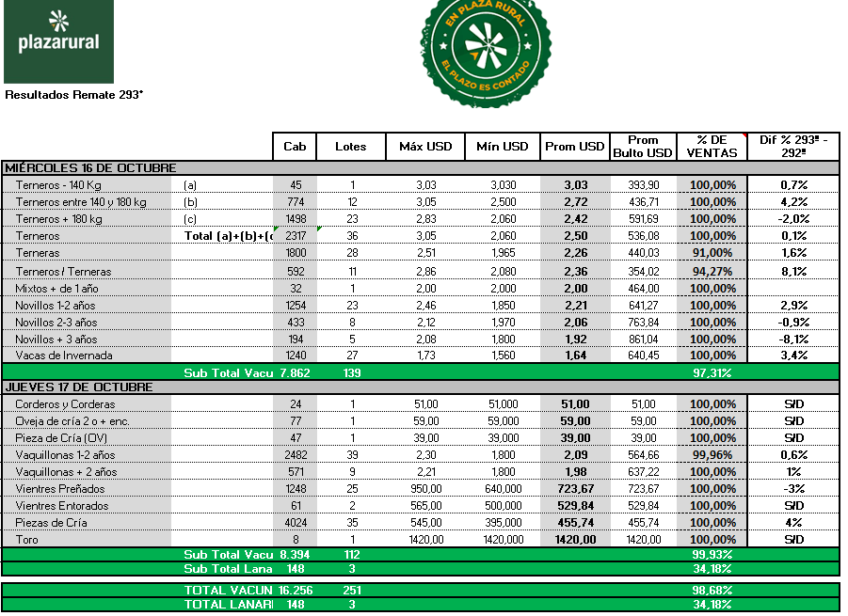The height and width of the screenshot is (616, 848).
Task: Select the 'Cab' column header
Action: 295,147
